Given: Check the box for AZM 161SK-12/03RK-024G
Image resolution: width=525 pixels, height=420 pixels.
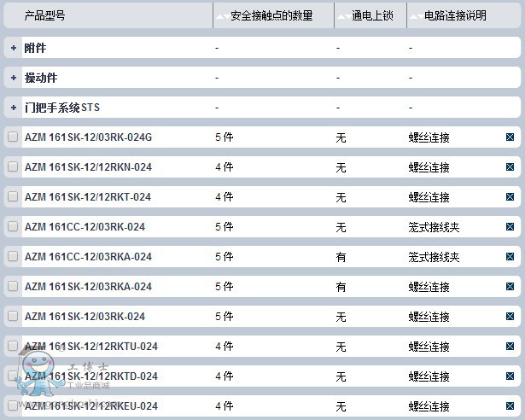Looking at the screenshot, I should tap(13, 137).
